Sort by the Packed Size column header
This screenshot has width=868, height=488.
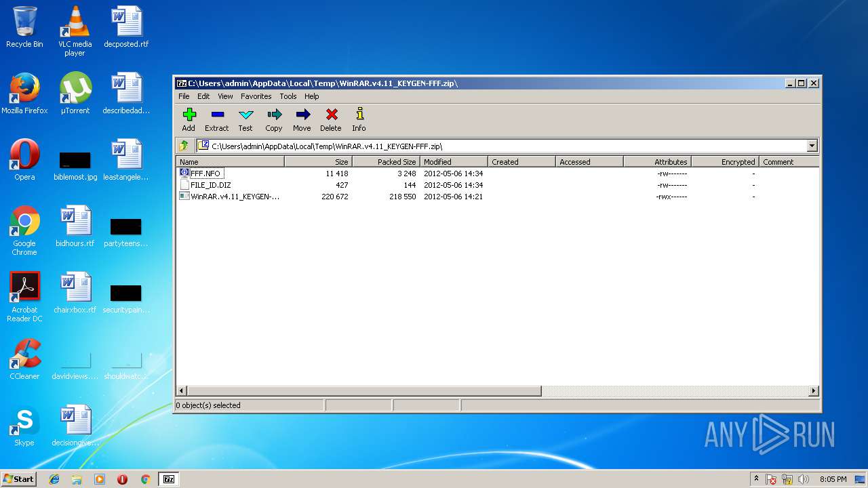[x=387, y=162]
